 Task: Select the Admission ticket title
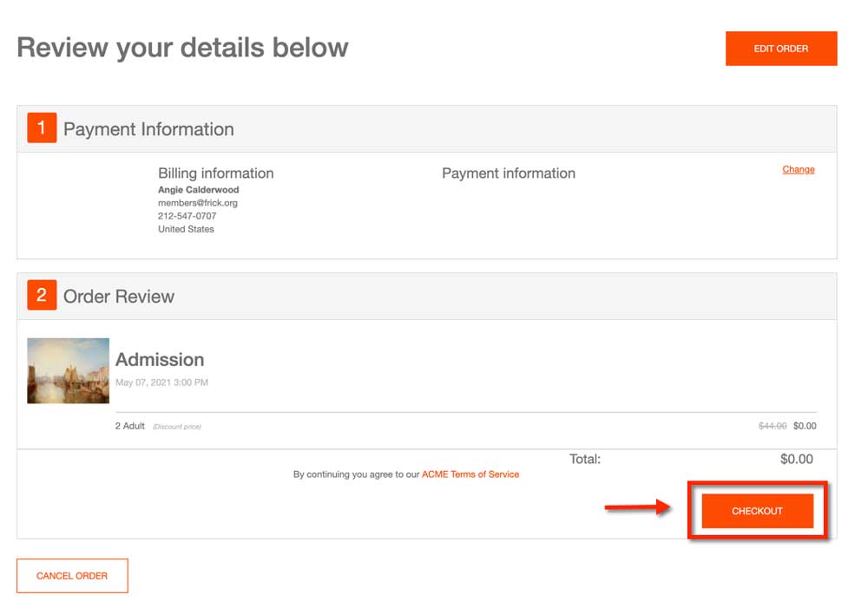click(160, 360)
